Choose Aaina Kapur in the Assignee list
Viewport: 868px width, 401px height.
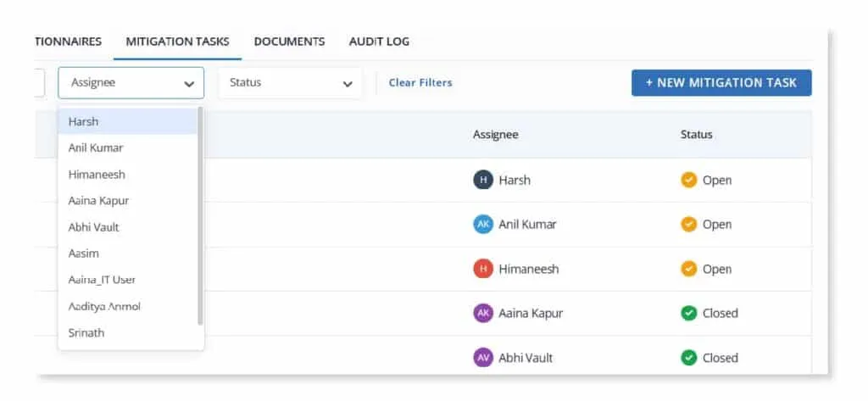point(127,200)
